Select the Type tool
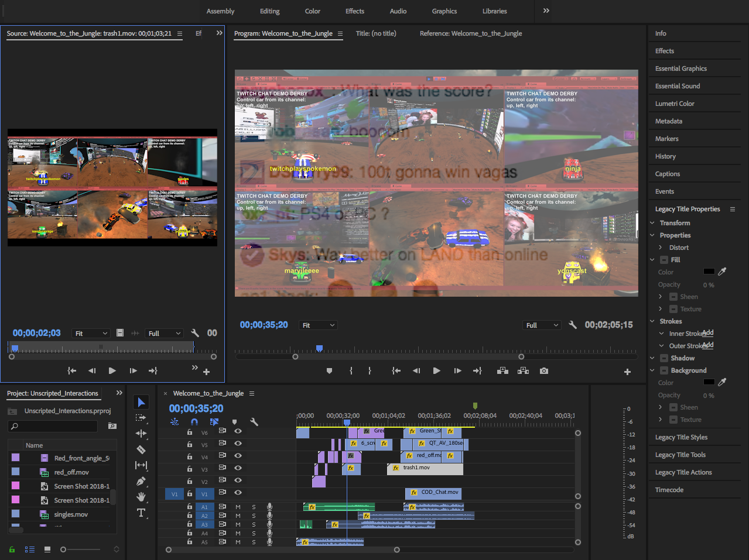 (x=141, y=513)
